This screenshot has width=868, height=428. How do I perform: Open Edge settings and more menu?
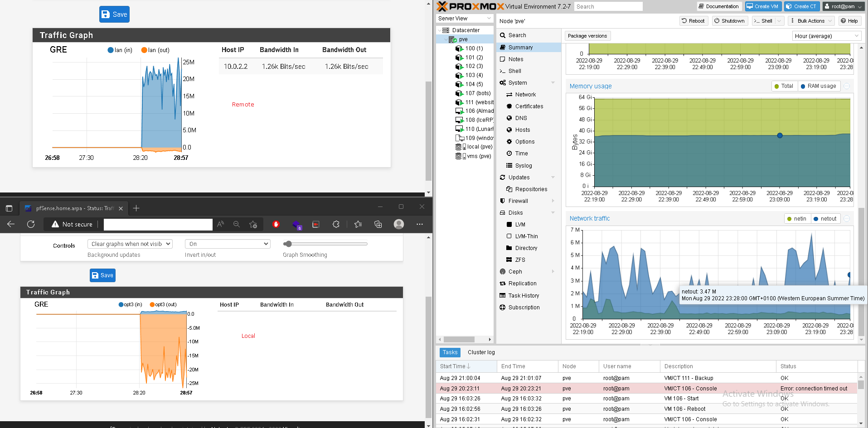point(420,224)
